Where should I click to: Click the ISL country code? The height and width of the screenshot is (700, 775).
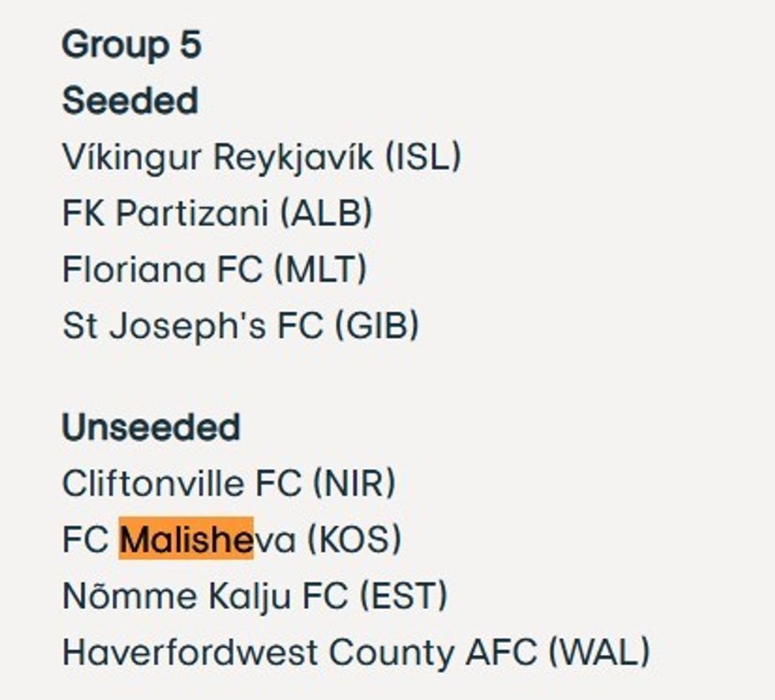pos(423,157)
